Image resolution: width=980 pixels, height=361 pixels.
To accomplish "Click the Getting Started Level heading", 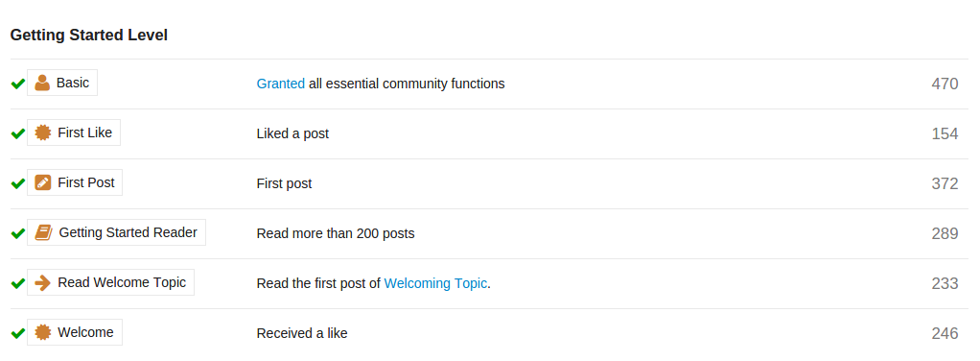I will [89, 35].
